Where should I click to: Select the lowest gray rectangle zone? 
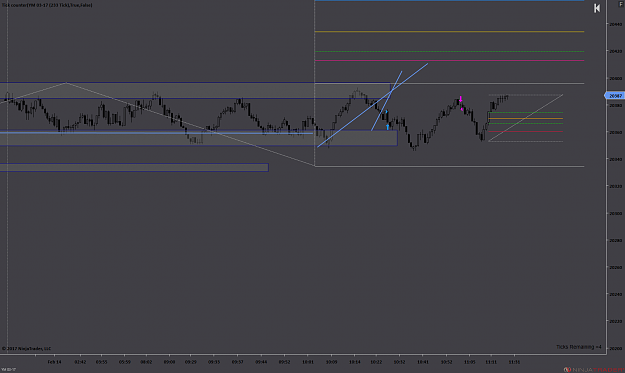[x=134, y=167]
